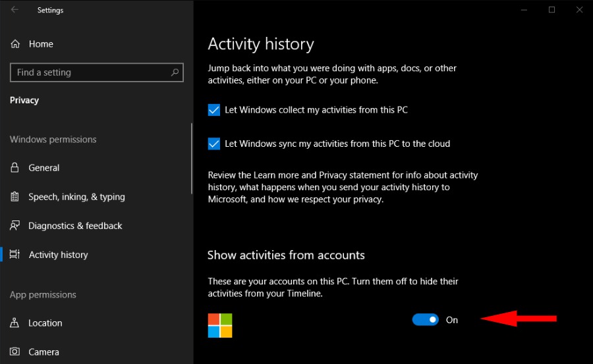Uncheck sync my activities to the cloud
This screenshot has height=364, width=593.
point(214,143)
